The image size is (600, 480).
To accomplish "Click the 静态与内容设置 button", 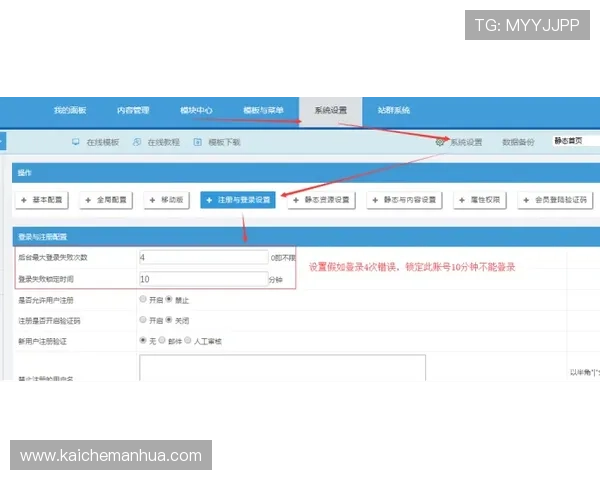I will click(404, 200).
